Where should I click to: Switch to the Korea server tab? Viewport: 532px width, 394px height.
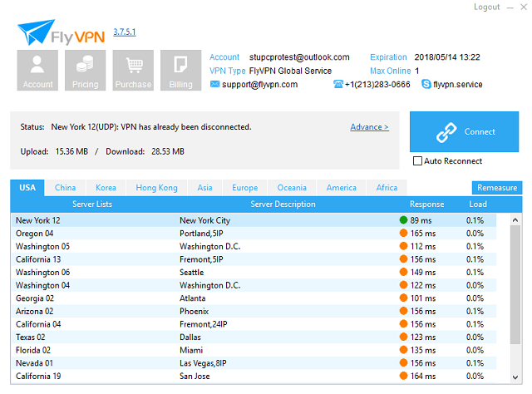(x=106, y=188)
